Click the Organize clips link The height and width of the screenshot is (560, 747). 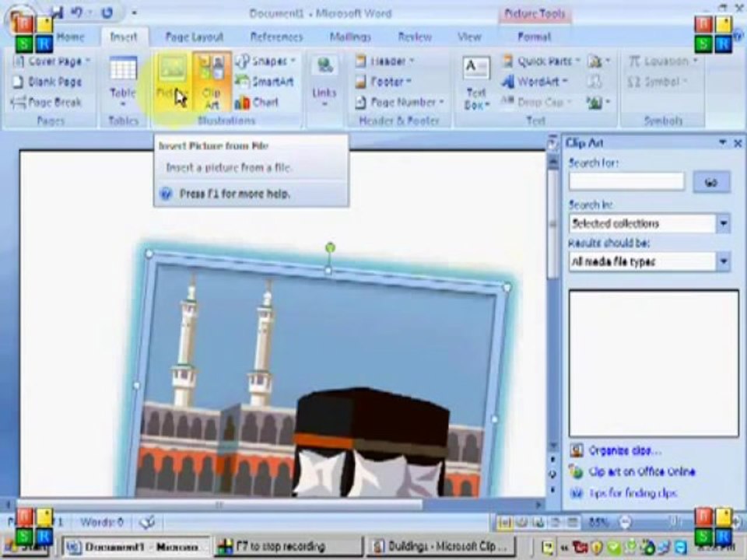(625, 450)
